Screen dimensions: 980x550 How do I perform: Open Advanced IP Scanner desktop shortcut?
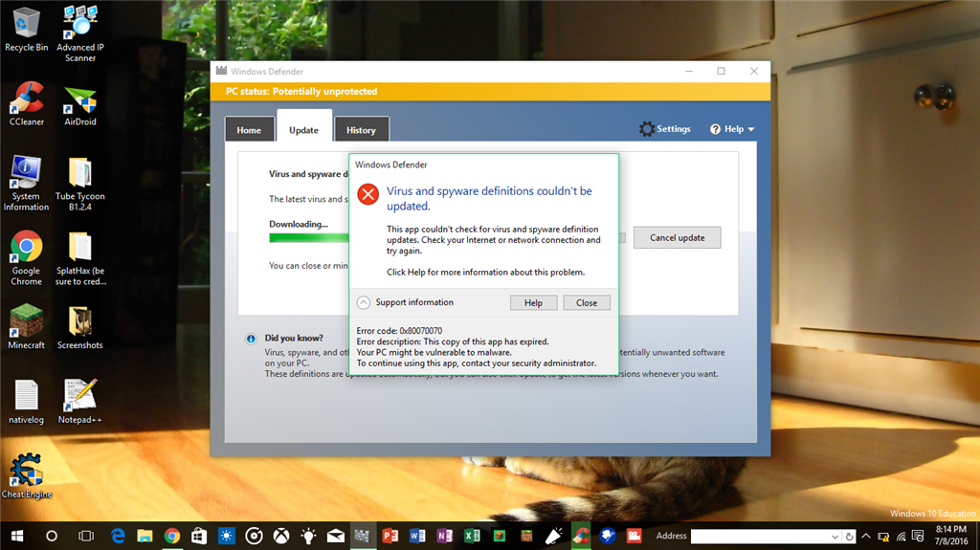click(80, 34)
